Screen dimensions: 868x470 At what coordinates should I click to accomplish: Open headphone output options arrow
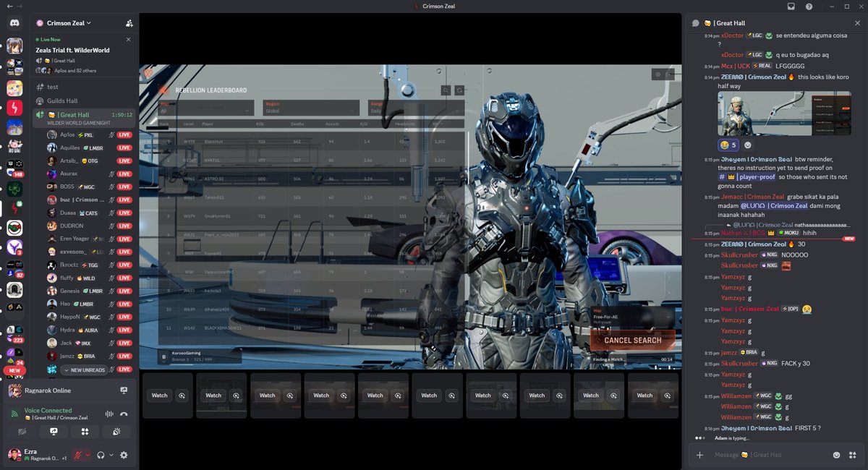(x=111, y=455)
